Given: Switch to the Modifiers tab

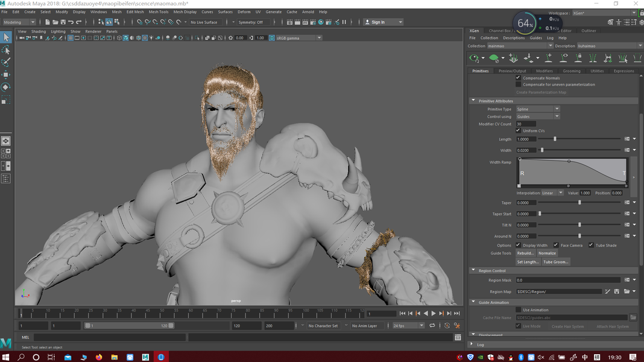Looking at the screenshot, I should [x=544, y=71].
